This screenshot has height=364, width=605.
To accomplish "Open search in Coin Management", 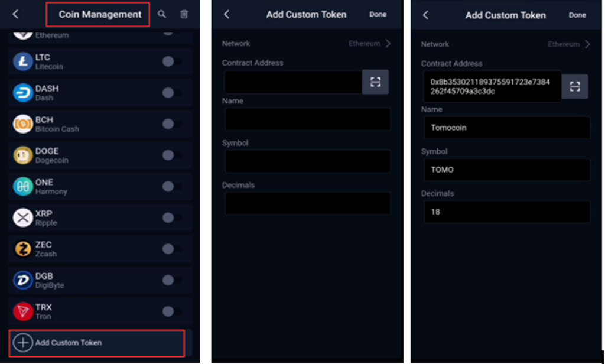I will [x=162, y=14].
